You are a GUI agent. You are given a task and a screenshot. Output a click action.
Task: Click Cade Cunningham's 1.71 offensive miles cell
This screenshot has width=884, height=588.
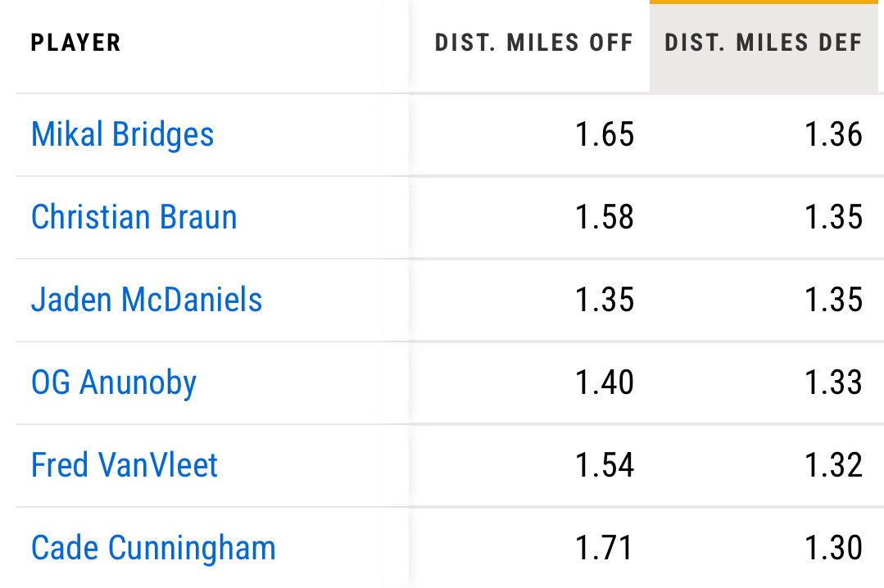coord(605,548)
